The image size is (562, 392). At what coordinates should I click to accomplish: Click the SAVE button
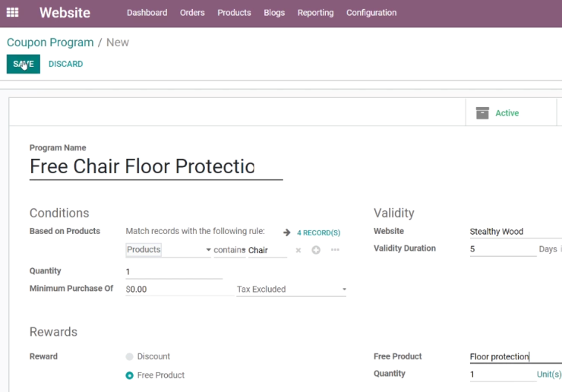24,64
